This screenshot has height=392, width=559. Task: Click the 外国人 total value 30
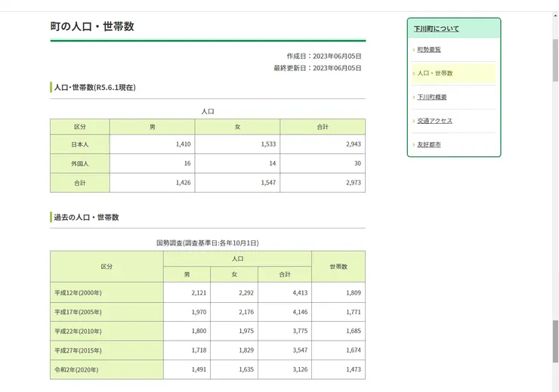pos(357,163)
